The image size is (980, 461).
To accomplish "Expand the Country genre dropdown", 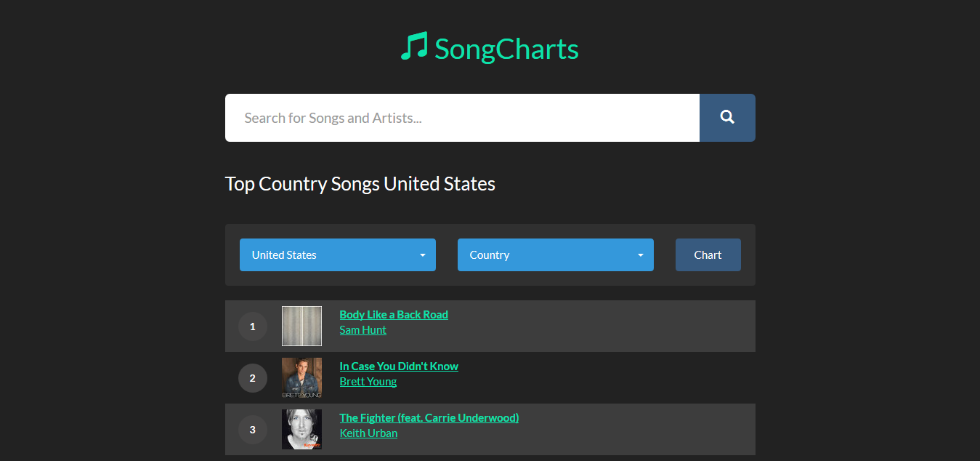I will pyautogui.click(x=556, y=254).
